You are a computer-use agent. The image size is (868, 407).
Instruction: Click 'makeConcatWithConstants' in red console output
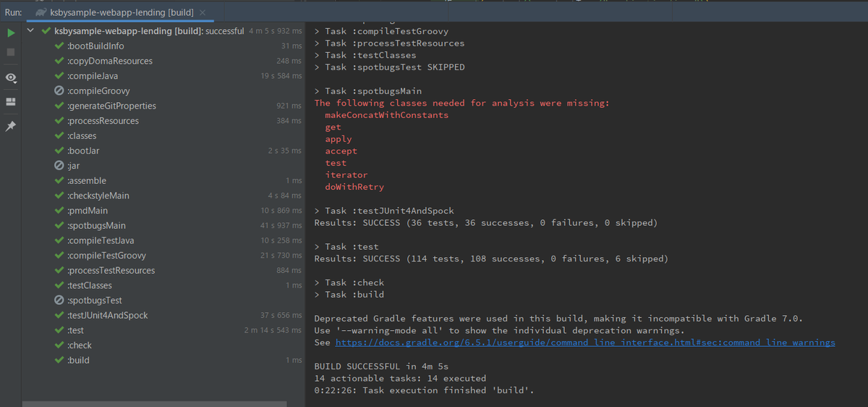386,115
